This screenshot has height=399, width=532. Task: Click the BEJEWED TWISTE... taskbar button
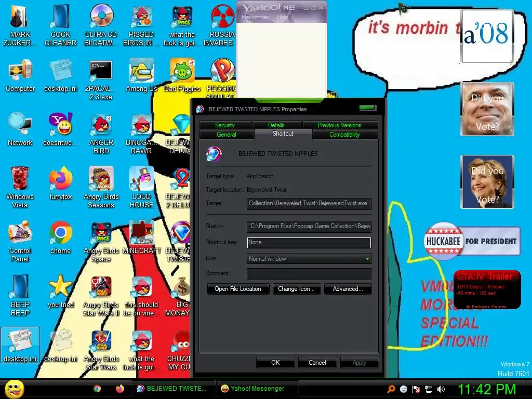(x=173, y=389)
